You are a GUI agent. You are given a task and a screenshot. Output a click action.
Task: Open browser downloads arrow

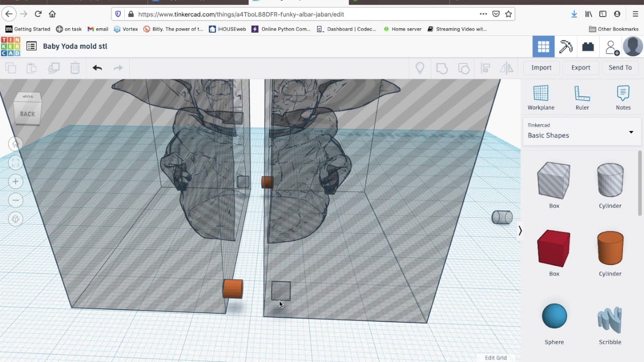[x=574, y=14]
